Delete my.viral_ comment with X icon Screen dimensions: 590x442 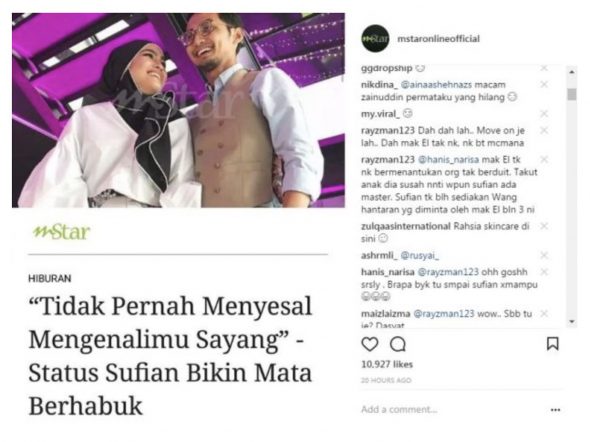(544, 114)
